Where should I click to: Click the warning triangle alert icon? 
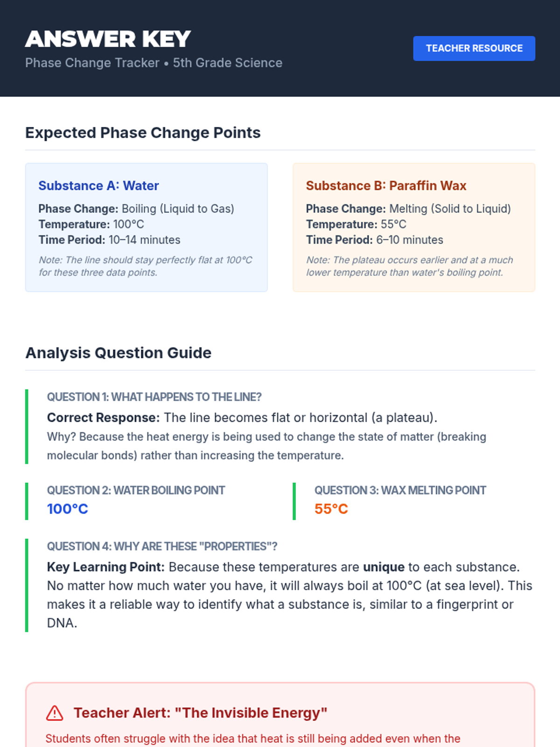(55, 713)
